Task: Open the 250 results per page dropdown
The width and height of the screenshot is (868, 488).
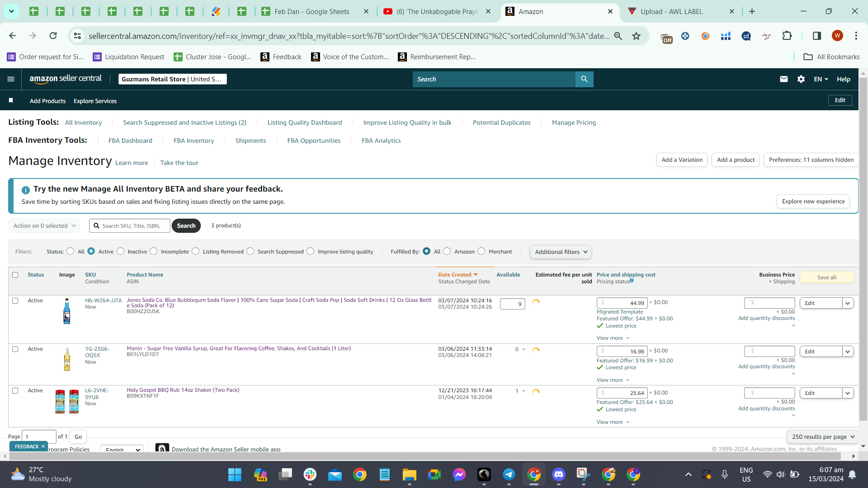Action: tap(823, 436)
